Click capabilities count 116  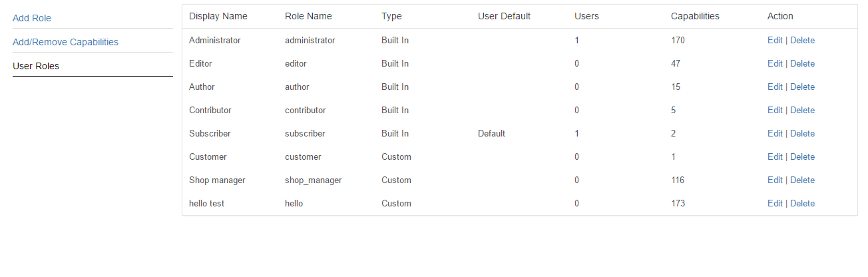[678, 180]
